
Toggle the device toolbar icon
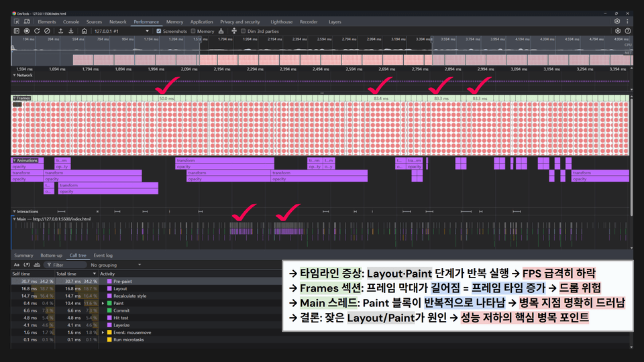pyautogui.click(x=27, y=21)
